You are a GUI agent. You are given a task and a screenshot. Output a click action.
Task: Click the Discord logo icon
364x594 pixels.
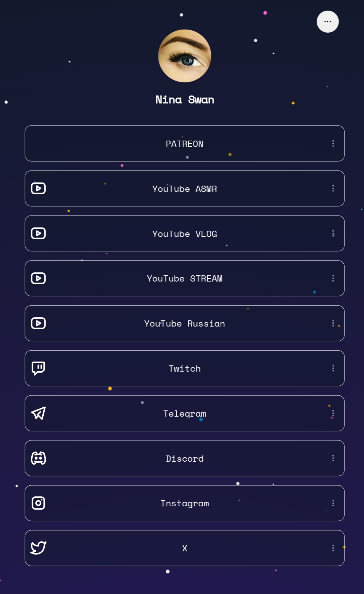tap(38, 458)
